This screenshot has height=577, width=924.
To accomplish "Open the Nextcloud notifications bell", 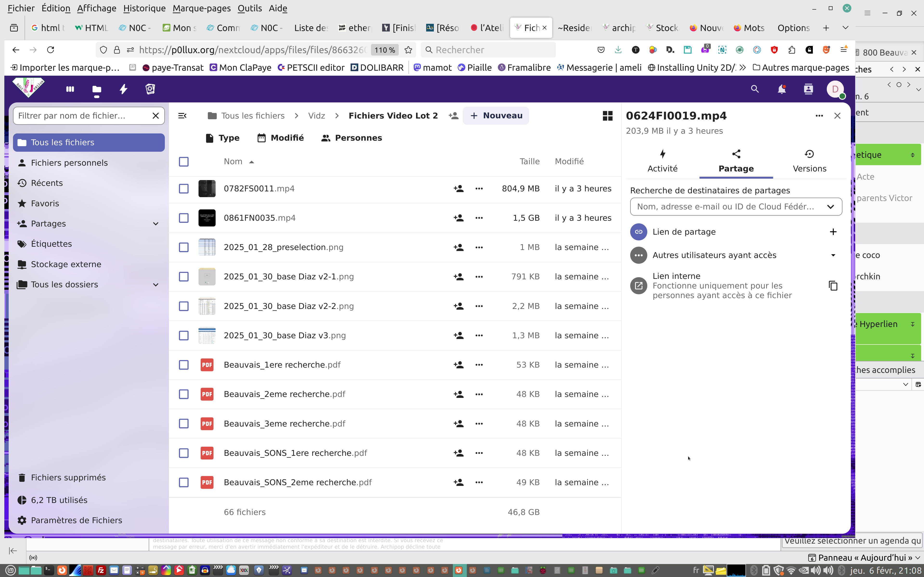I will [x=781, y=89].
